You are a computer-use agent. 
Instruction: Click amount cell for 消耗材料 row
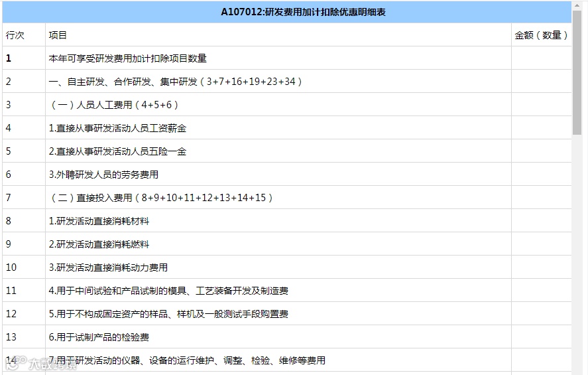[542, 221]
